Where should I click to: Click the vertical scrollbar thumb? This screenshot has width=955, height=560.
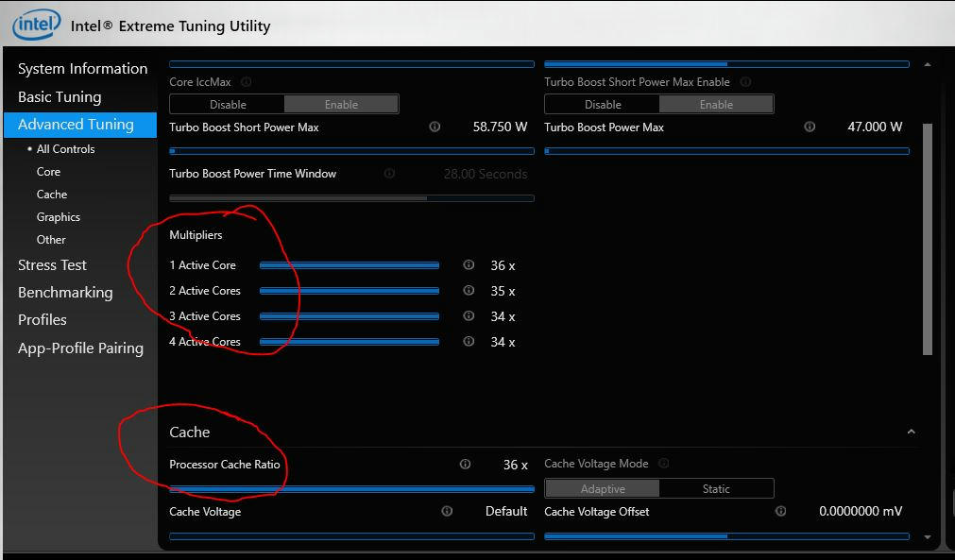tap(928, 239)
